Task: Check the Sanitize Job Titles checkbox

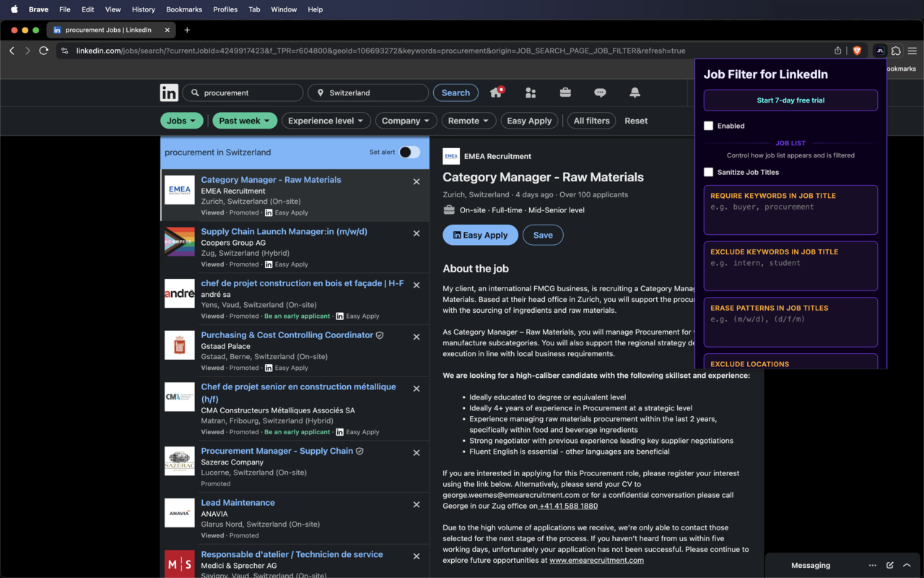Action: point(708,172)
